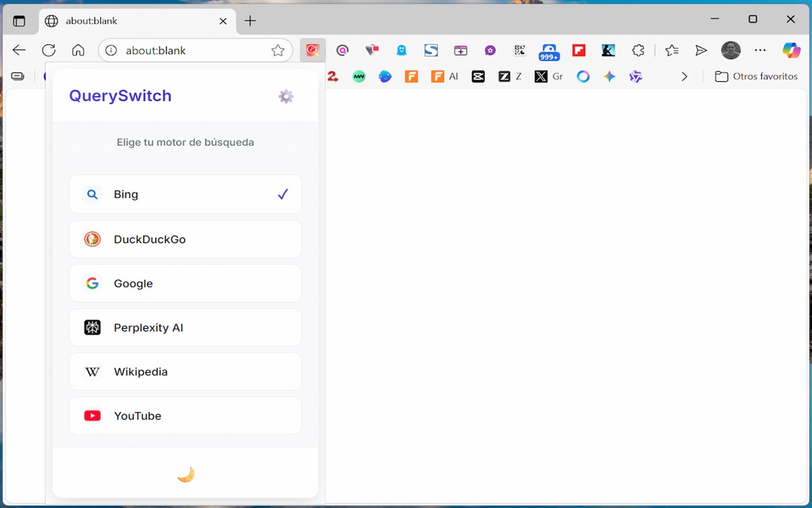812x508 pixels.
Task: Toggle dark mode with the moon icon
Action: coord(185,475)
